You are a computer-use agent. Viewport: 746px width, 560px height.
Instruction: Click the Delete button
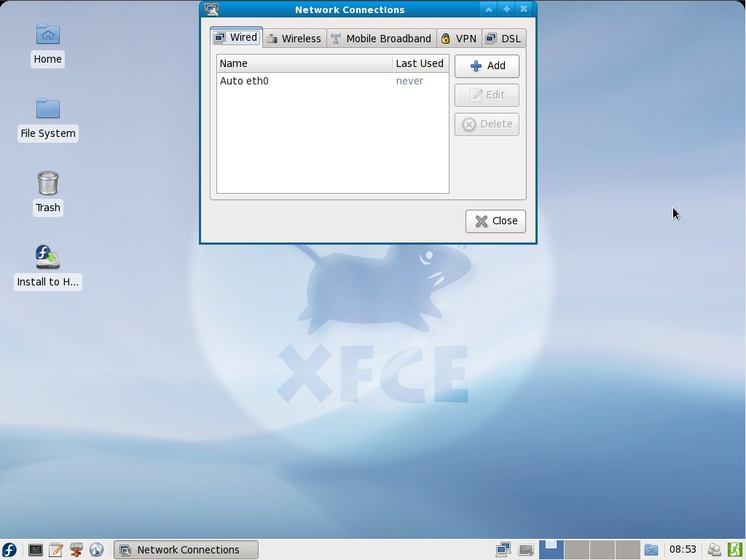[x=487, y=124]
